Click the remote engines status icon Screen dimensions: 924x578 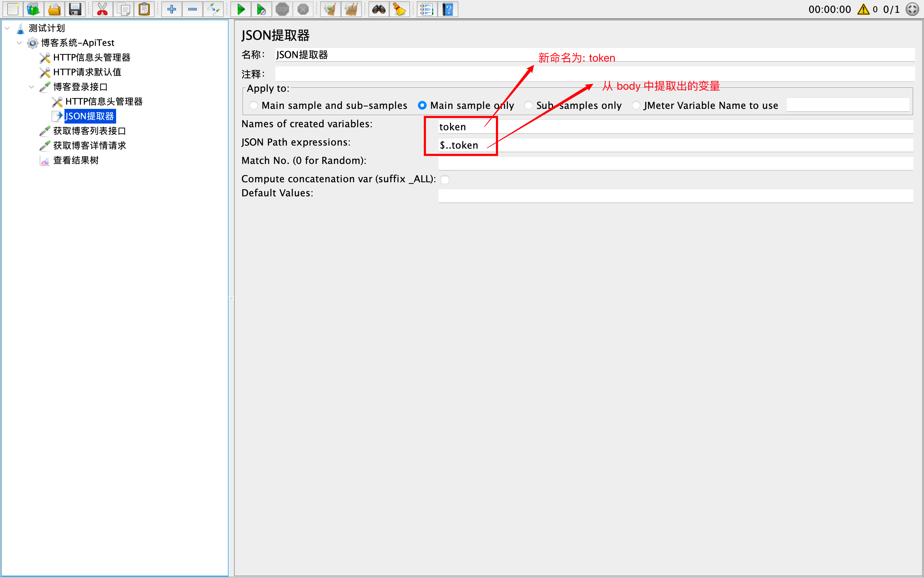(913, 9)
